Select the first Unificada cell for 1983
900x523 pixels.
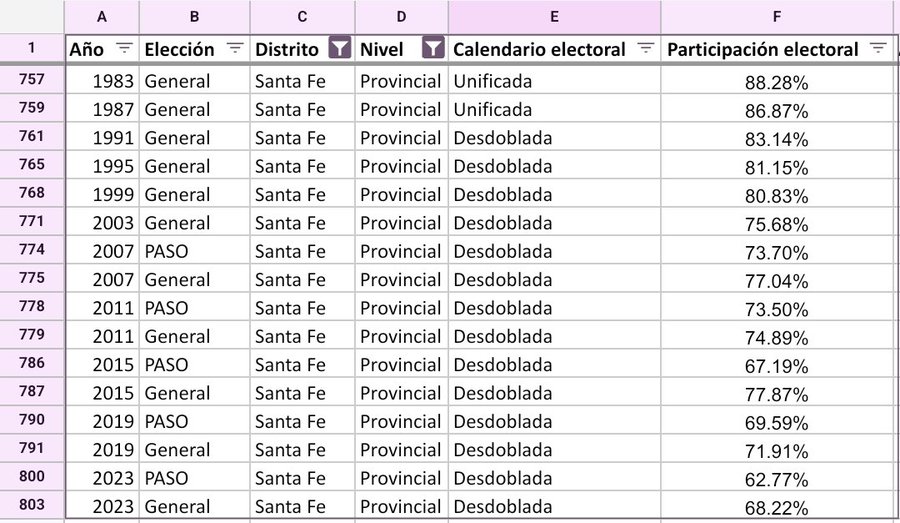coord(554,81)
